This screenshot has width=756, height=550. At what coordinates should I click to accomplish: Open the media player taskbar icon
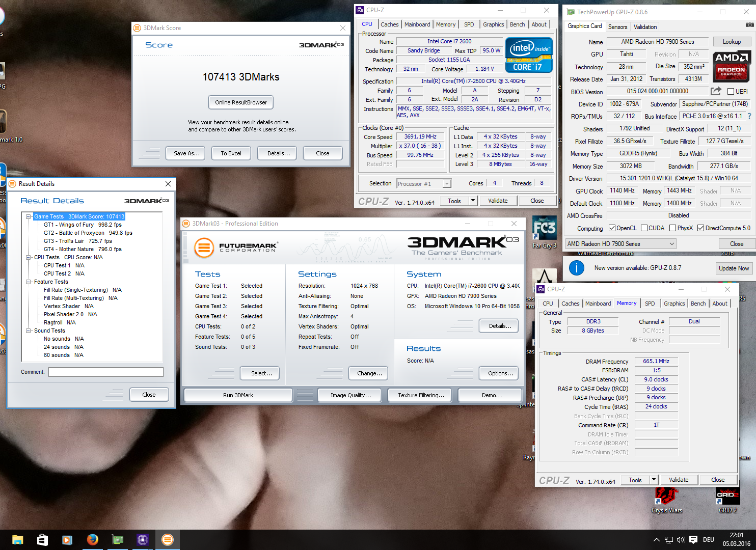click(67, 540)
